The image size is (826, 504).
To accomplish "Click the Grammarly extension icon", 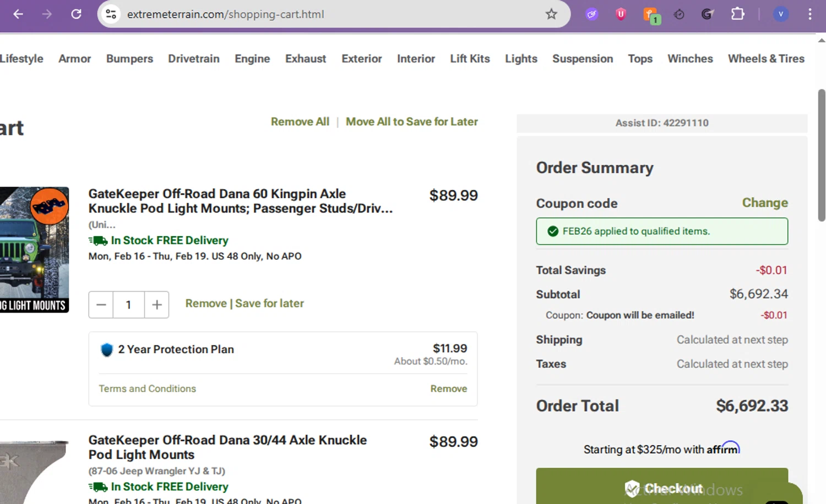I will 708,14.
